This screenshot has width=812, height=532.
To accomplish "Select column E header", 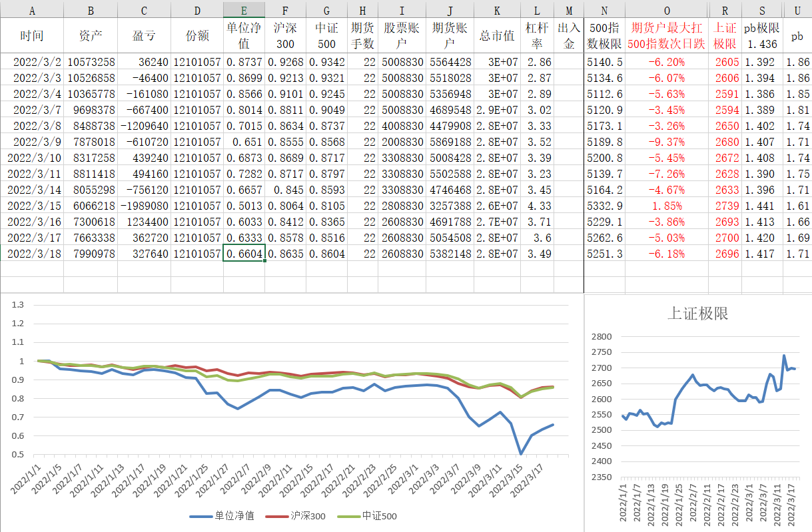I will click(x=244, y=10).
